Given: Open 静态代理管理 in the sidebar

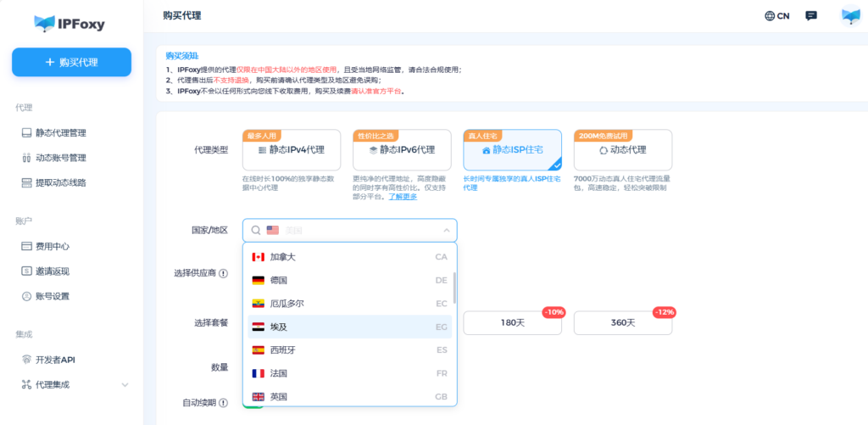Looking at the screenshot, I should (60, 133).
